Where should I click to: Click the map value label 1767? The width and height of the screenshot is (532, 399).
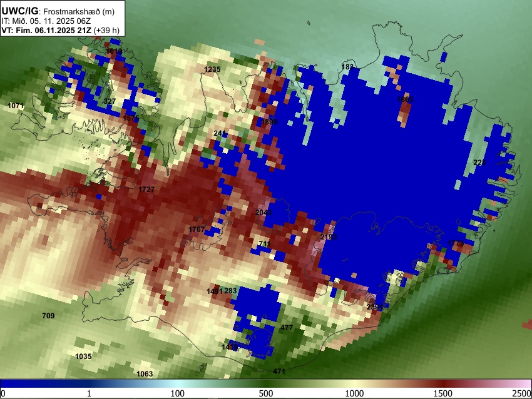(x=197, y=230)
